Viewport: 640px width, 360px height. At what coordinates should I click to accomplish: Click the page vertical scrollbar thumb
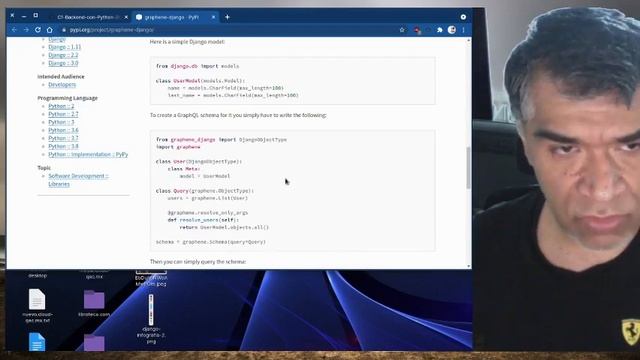pyautogui.click(x=469, y=168)
